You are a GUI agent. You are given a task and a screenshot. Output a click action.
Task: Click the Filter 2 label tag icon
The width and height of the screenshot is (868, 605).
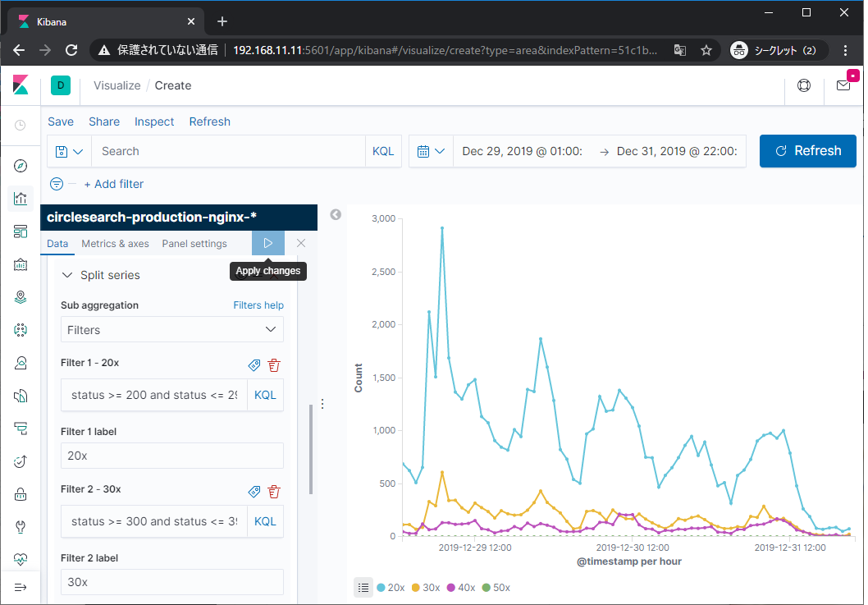(254, 492)
